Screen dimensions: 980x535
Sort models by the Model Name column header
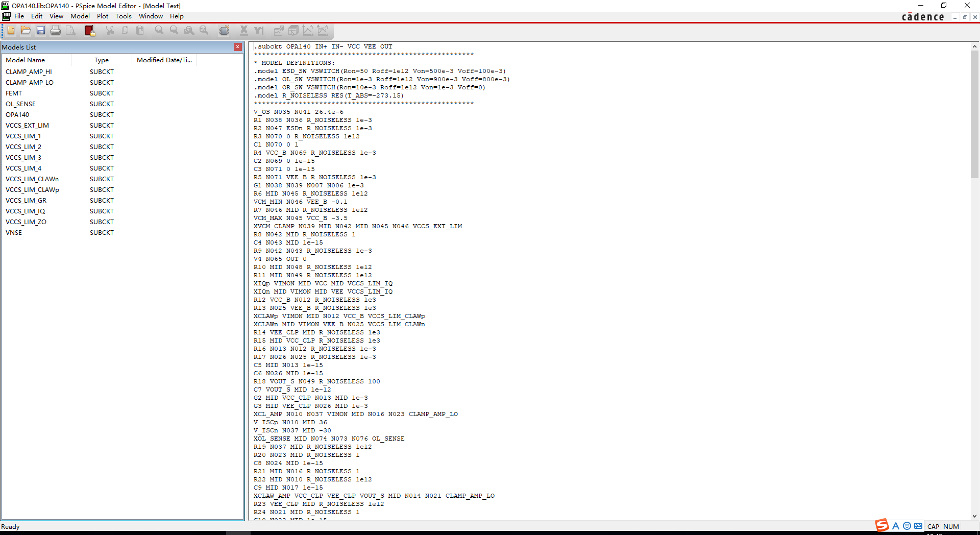point(37,60)
